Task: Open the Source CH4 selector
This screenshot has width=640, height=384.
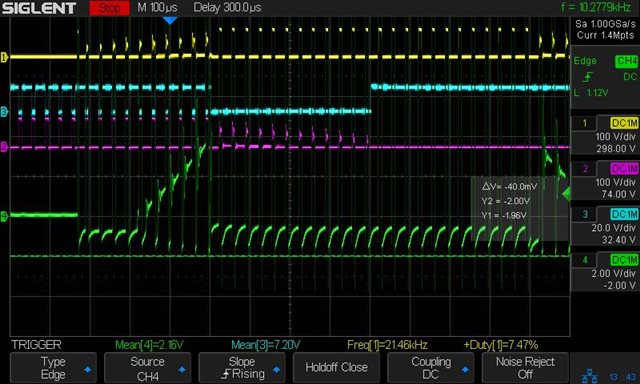Action: [147, 368]
